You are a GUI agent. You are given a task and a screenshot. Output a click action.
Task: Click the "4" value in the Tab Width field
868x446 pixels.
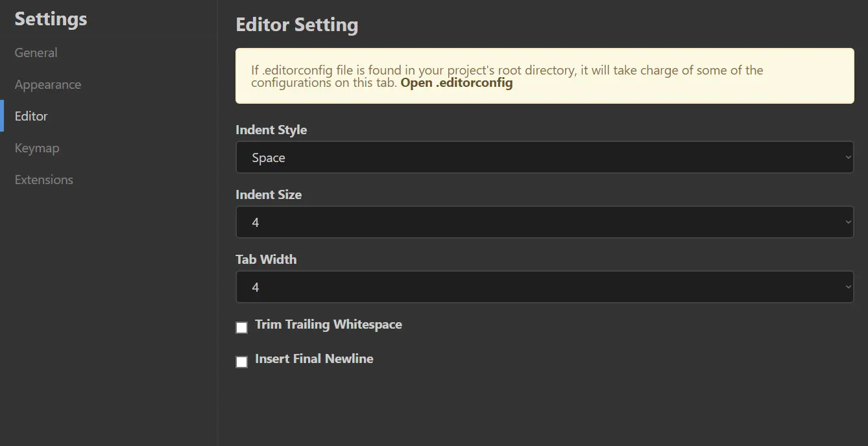pyautogui.click(x=255, y=287)
